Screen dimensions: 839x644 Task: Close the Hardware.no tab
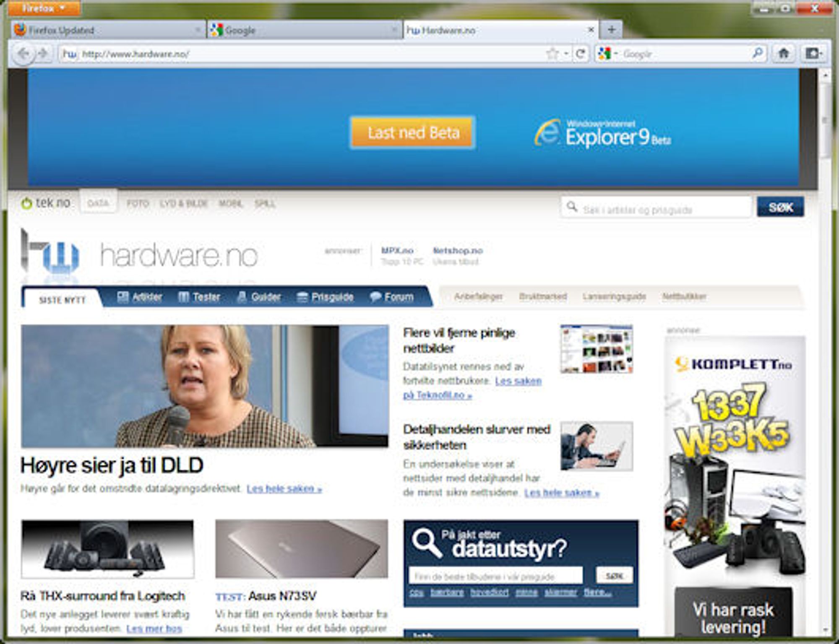click(591, 30)
